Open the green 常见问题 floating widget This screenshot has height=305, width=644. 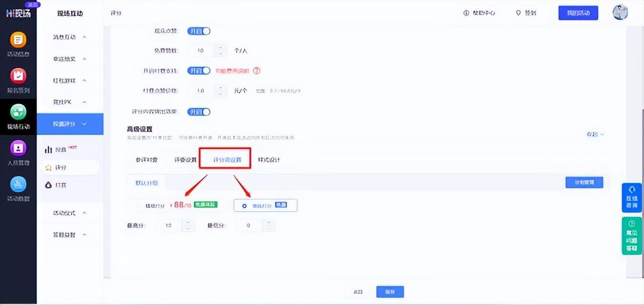coord(632,236)
